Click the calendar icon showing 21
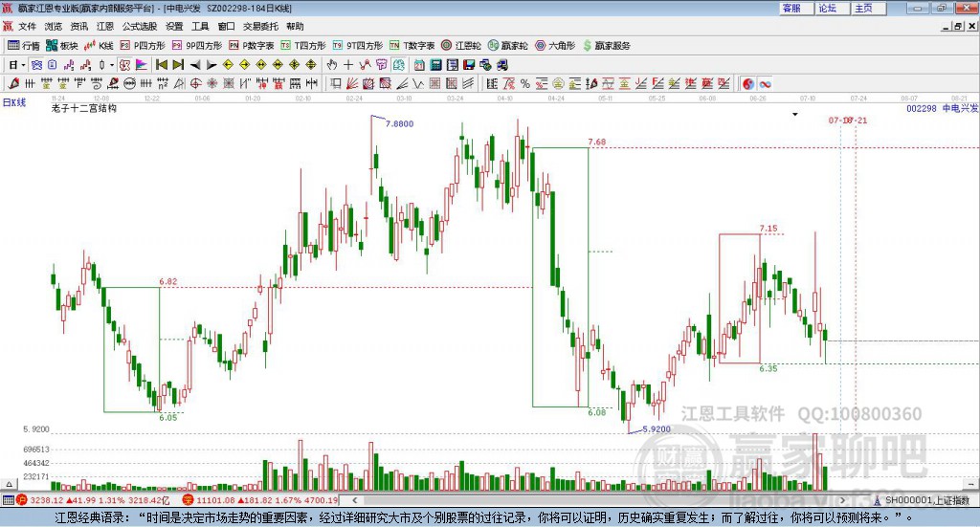Screen dimensions: 980x527 tap(419, 65)
